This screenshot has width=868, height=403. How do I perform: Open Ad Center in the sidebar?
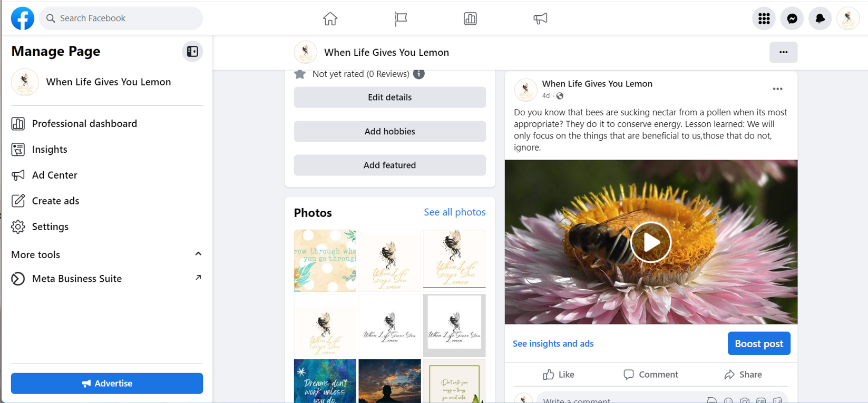[107, 175]
